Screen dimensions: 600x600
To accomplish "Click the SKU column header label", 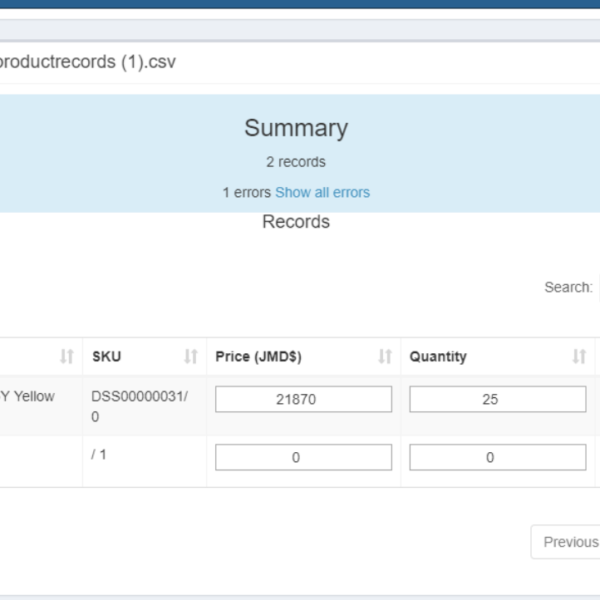I will 106,357.
